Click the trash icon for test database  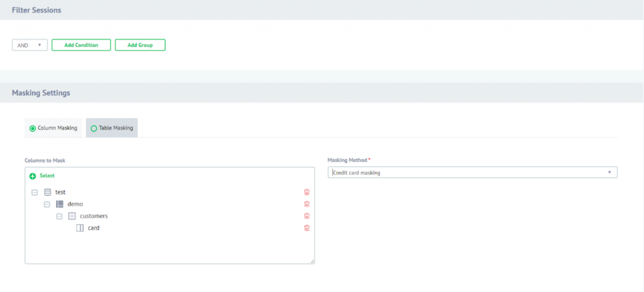[307, 192]
